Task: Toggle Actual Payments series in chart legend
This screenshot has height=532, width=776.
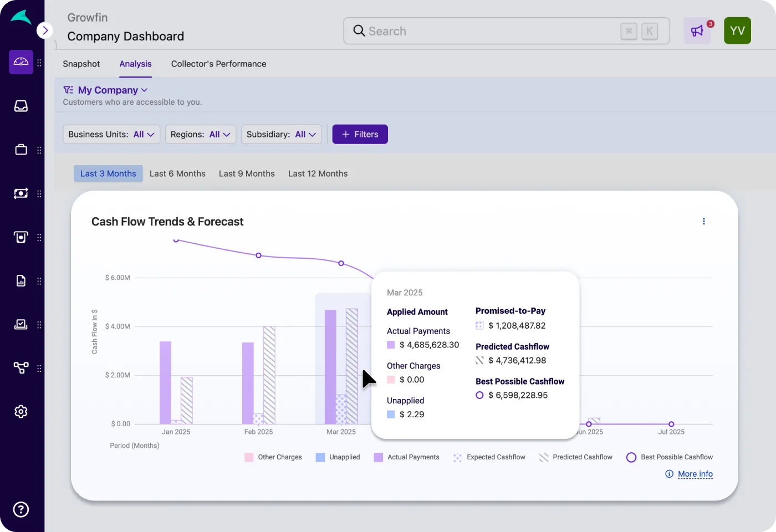Action: pos(407,457)
